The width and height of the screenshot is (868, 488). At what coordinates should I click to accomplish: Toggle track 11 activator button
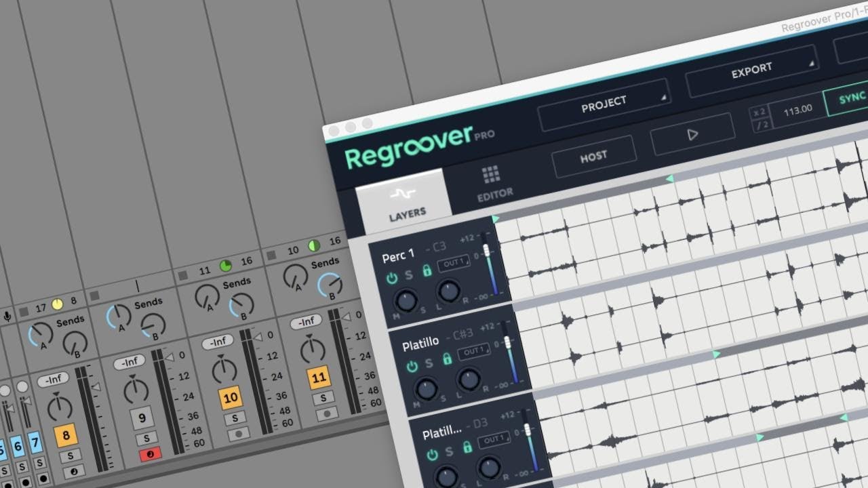319,377
